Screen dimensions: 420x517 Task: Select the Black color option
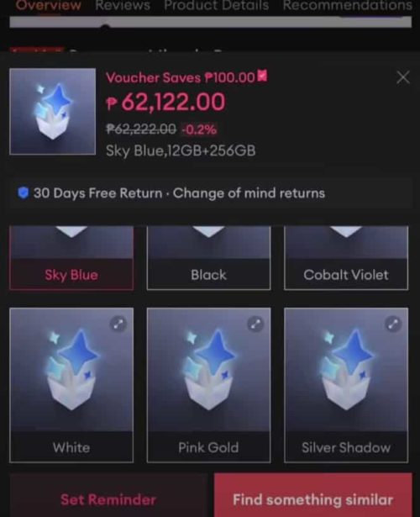pyautogui.click(x=209, y=258)
